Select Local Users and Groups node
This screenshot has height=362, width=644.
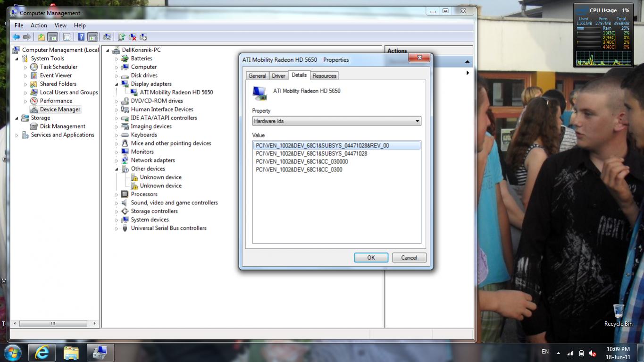69,93
